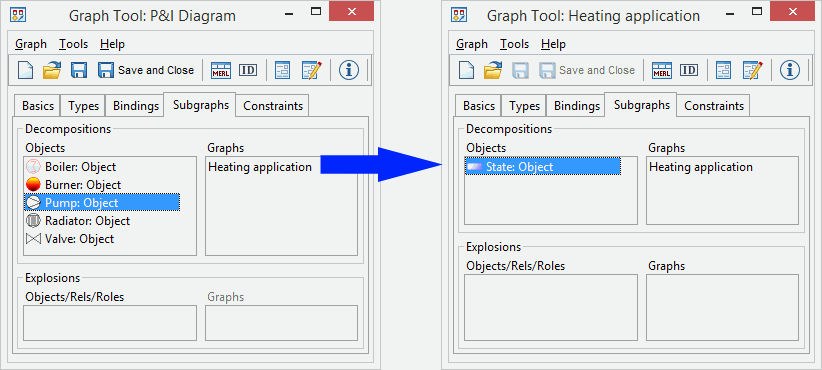This screenshot has height=370, width=822.
Task: Select Heating application graph in P&I Diagram
Action: coord(260,167)
